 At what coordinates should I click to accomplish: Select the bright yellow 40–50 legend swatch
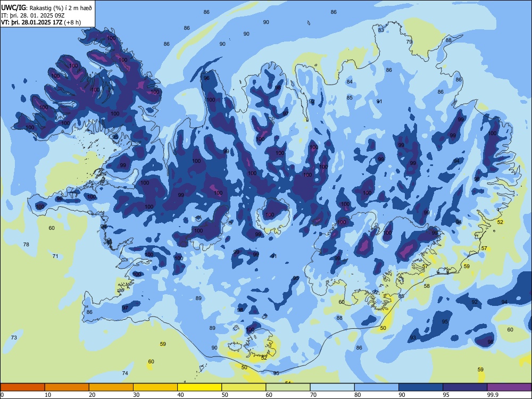click(x=199, y=387)
